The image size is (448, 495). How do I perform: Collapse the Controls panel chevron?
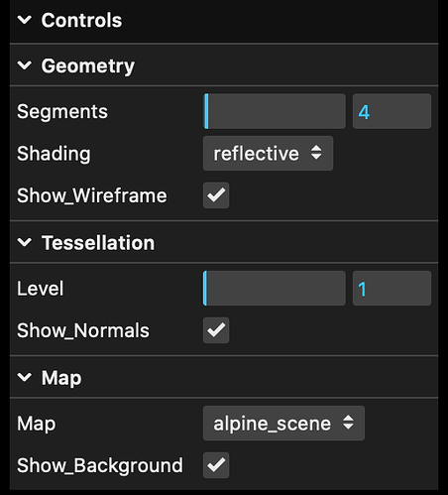[25, 20]
